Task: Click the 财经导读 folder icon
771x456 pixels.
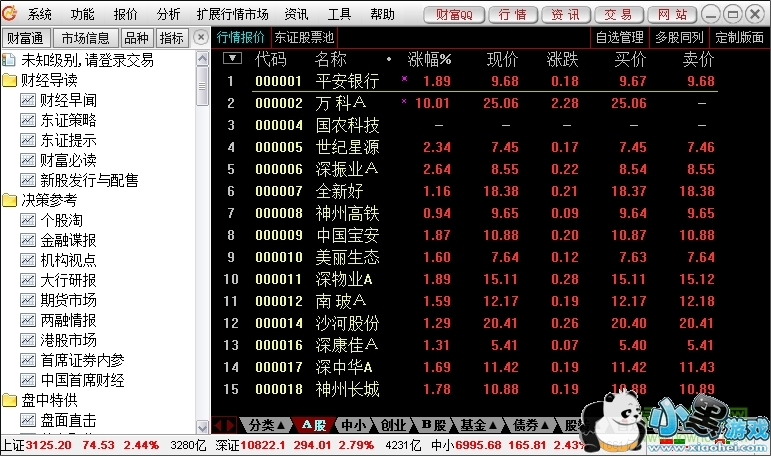Action: pos(9,80)
